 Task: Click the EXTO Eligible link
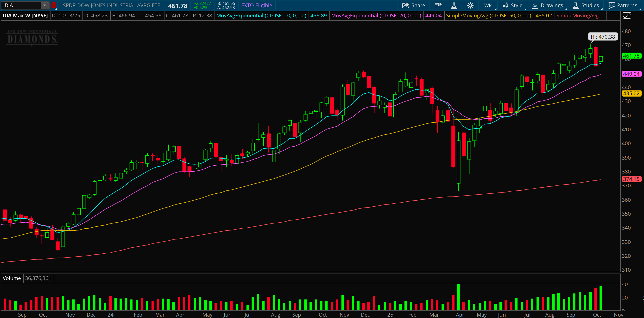256,5
